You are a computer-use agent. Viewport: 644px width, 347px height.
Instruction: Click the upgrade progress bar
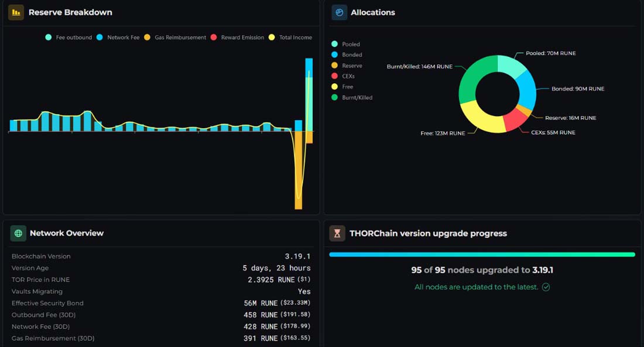[x=482, y=255]
